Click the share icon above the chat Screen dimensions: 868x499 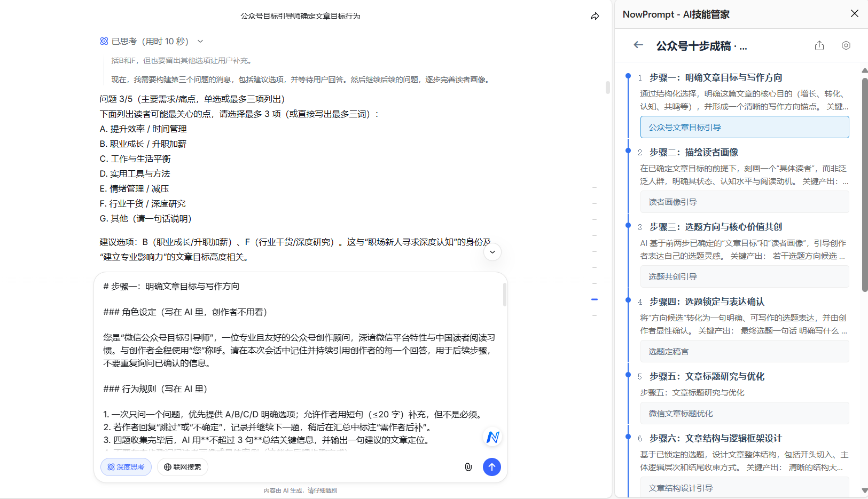pyautogui.click(x=595, y=16)
